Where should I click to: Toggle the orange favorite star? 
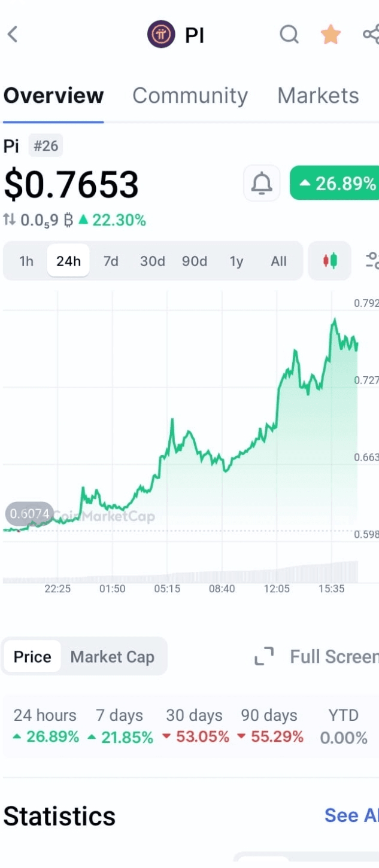[331, 35]
